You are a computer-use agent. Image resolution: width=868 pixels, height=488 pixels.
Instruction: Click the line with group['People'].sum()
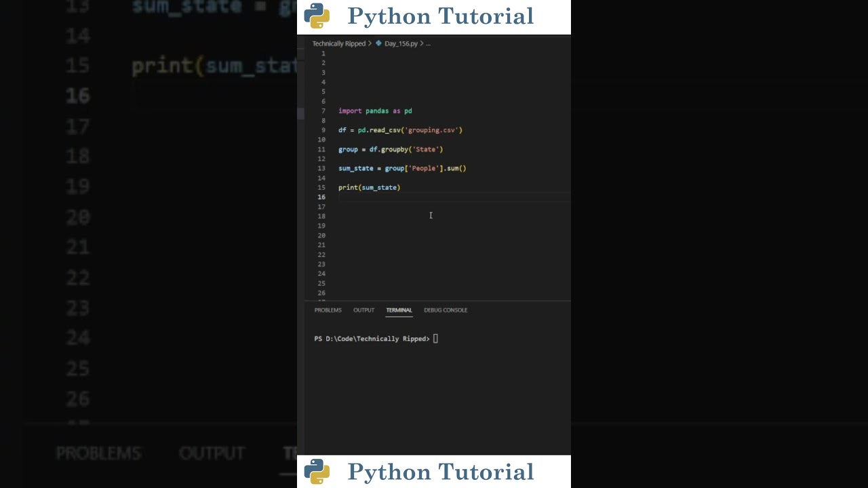pyautogui.click(x=402, y=168)
